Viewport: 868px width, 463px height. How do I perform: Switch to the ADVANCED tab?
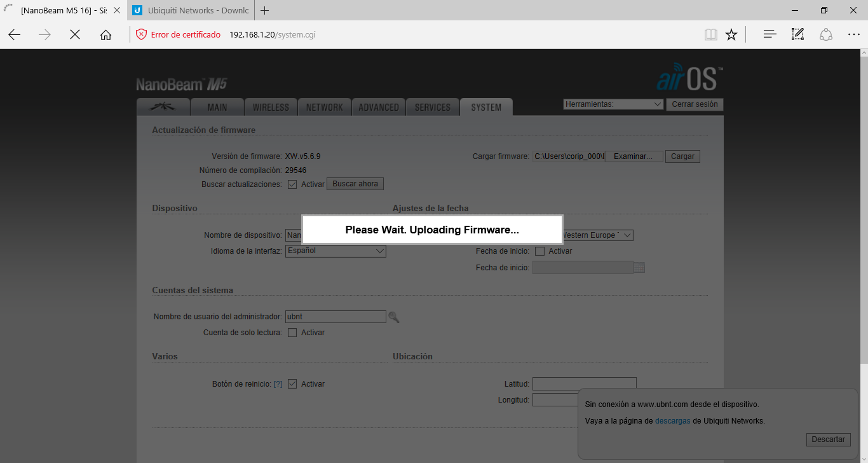pos(379,107)
